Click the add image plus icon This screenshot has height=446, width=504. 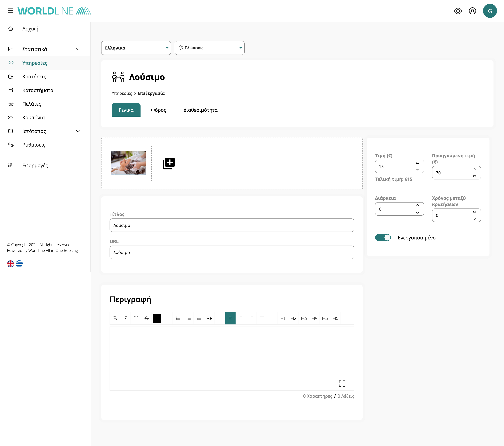tap(169, 163)
